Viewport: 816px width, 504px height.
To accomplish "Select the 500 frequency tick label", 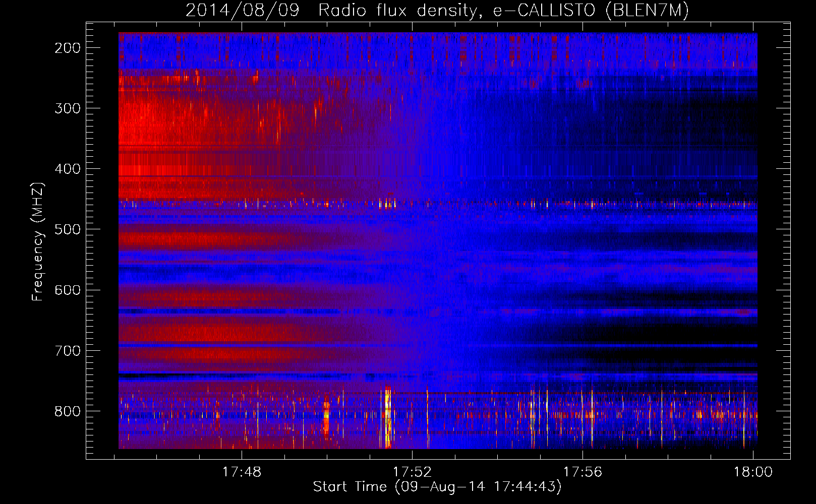I will pos(68,229).
